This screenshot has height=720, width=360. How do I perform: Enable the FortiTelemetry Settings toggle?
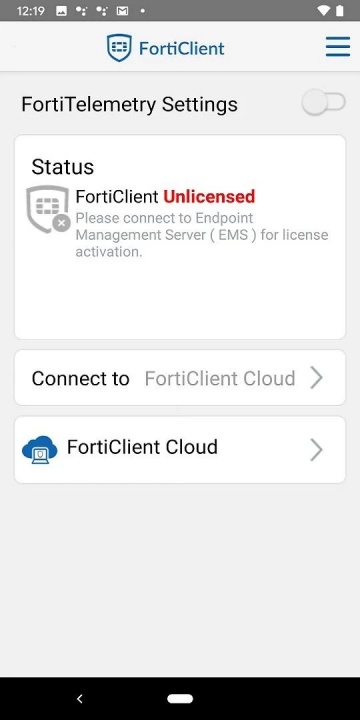(324, 102)
